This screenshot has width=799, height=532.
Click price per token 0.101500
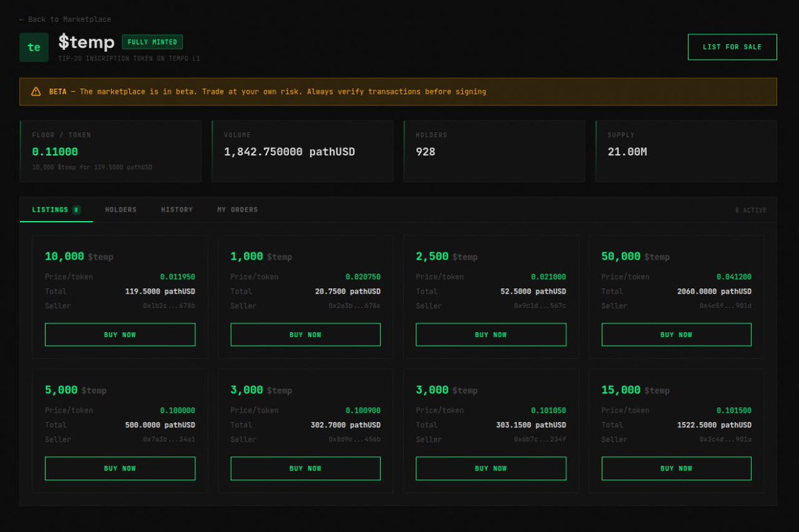click(x=734, y=410)
